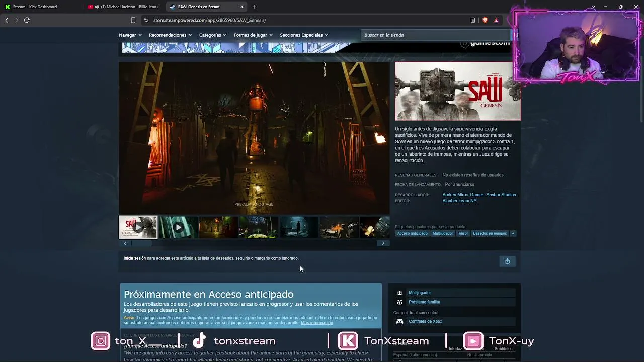Click the 'Próximamente en Acceso anticipado' heading
The height and width of the screenshot is (362, 644).
pyautogui.click(x=209, y=294)
